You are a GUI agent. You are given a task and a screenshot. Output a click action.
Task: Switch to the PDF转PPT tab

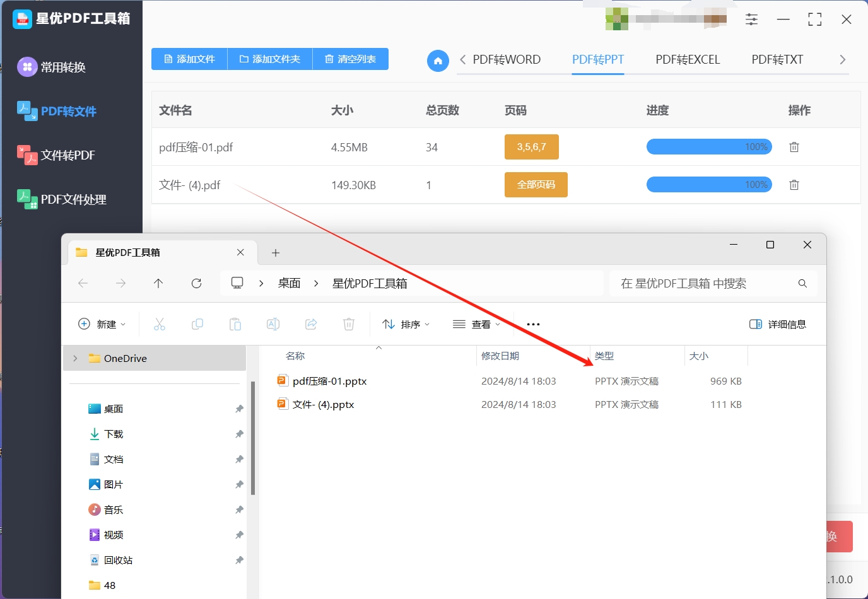tap(598, 60)
